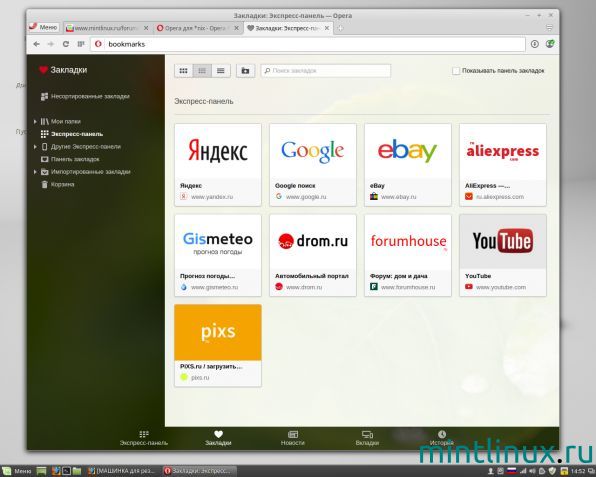This screenshot has width=596, height=477.
Task: Expand Импортированные закладки tree node
Action: (35, 172)
